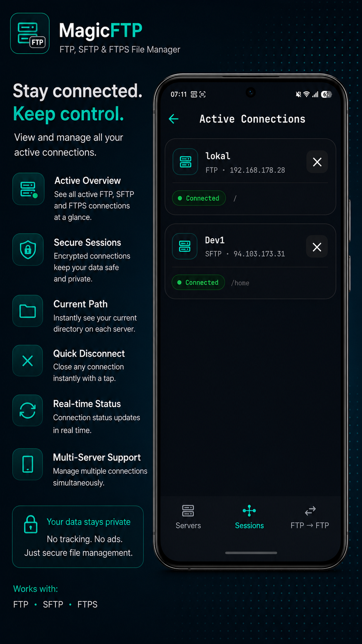Tap the Wi-Fi icon in status bar
This screenshot has height=644, width=362.
[307, 94]
